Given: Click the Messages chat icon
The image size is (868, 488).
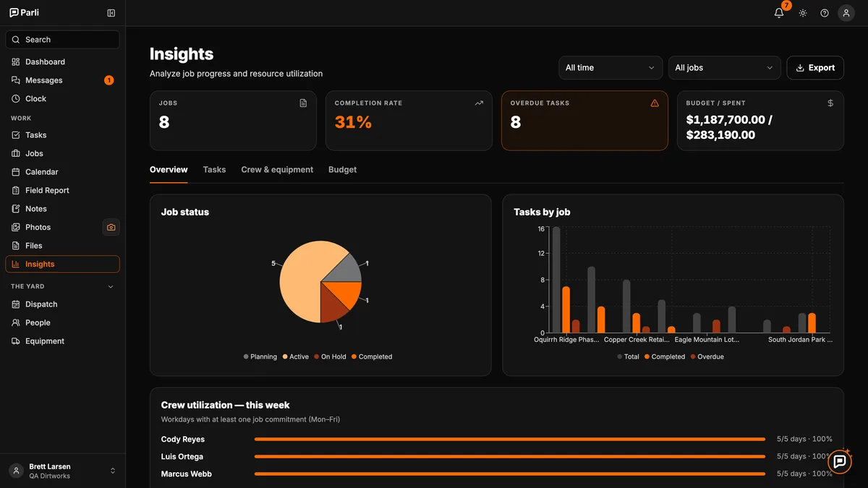Looking at the screenshot, I should point(16,80).
